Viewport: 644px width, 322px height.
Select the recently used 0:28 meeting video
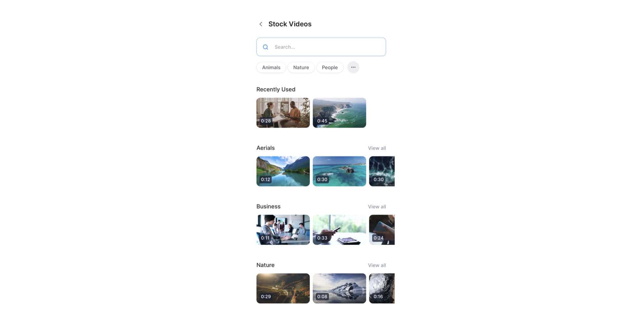(283, 113)
